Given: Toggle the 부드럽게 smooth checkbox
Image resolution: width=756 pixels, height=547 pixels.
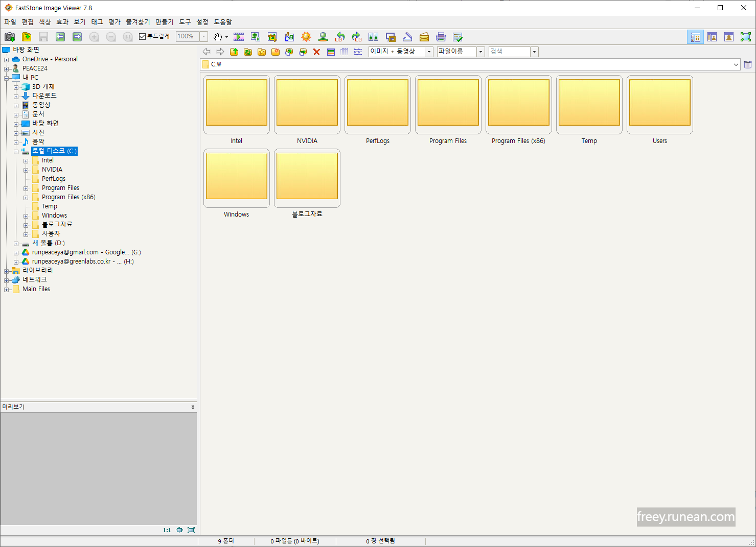Looking at the screenshot, I should tap(143, 36).
